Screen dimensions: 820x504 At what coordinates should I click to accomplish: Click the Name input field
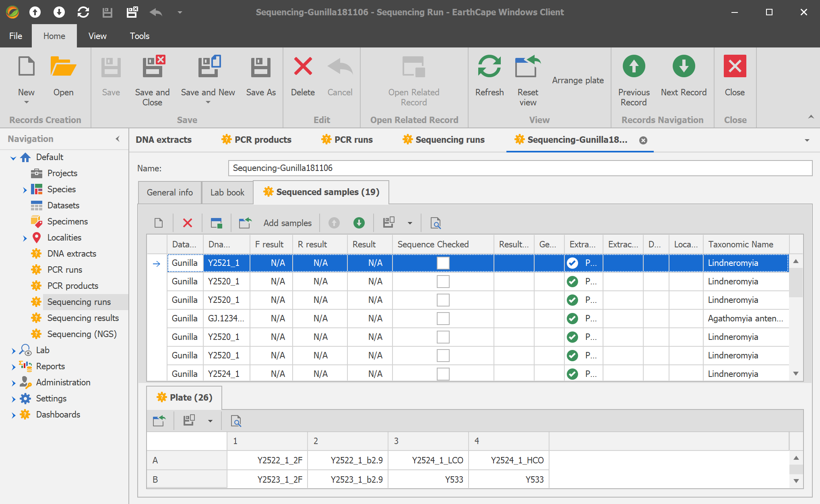520,168
